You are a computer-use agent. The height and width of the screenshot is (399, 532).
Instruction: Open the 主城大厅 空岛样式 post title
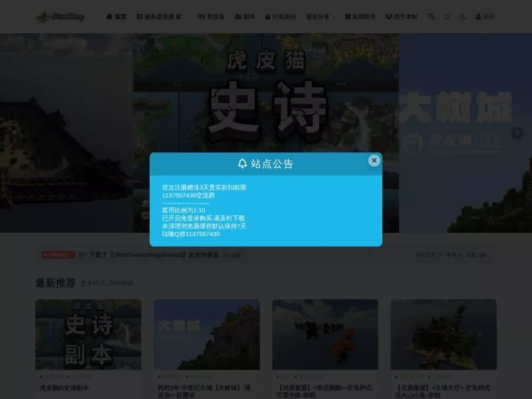pyautogui.click(x=443, y=391)
